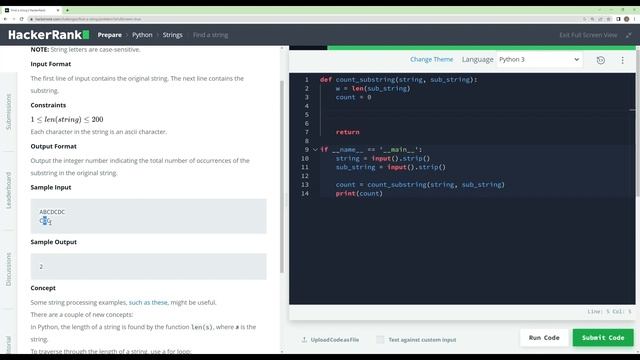This screenshot has height=360, width=640.
Task: Select Find a string breadcrumb item
Action: (x=211, y=35)
